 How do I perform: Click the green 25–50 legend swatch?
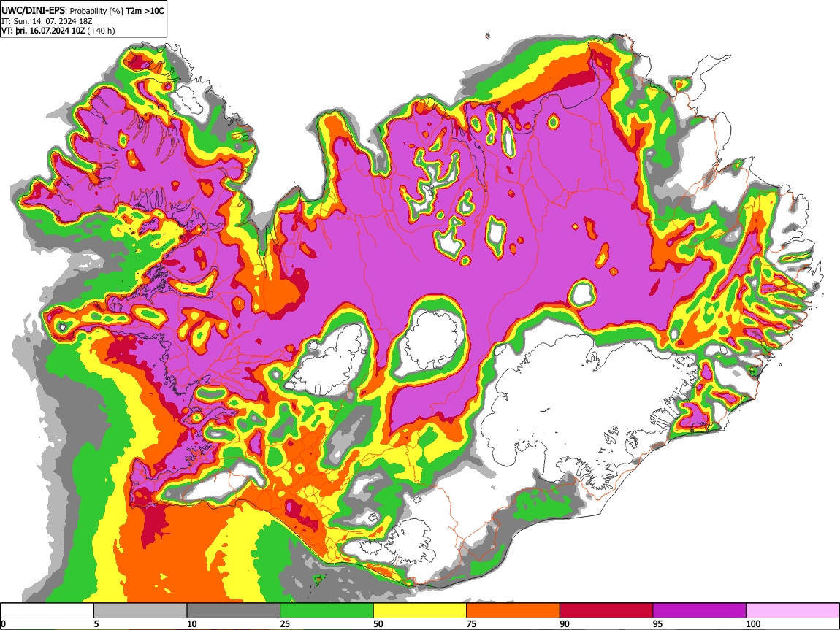pyautogui.click(x=327, y=611)
